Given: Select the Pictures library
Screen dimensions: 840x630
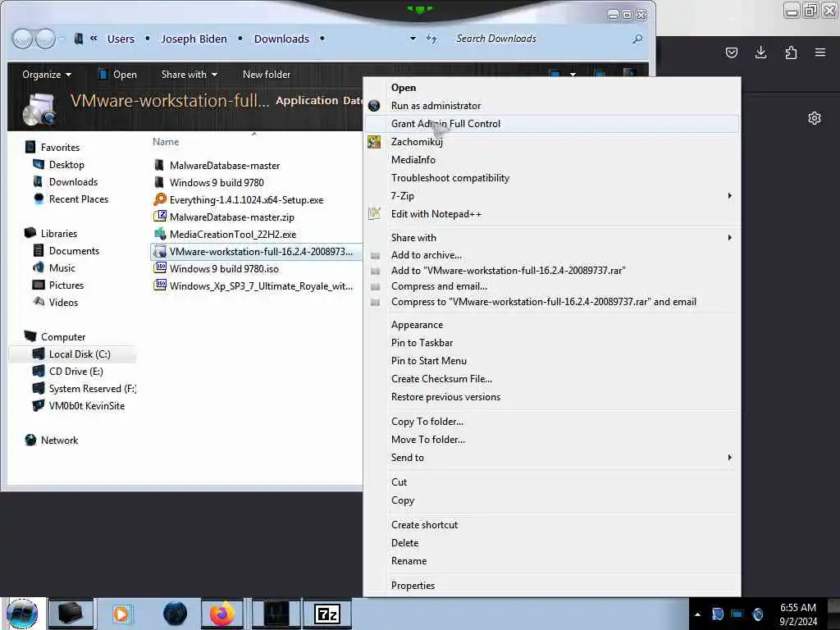Looking at the screenshot, I should pos(58,285).
